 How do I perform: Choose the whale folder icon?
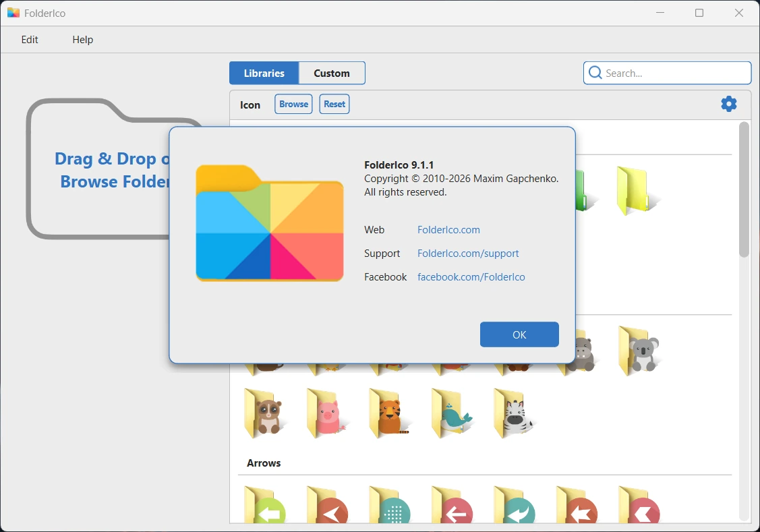[x=452, y=413]
